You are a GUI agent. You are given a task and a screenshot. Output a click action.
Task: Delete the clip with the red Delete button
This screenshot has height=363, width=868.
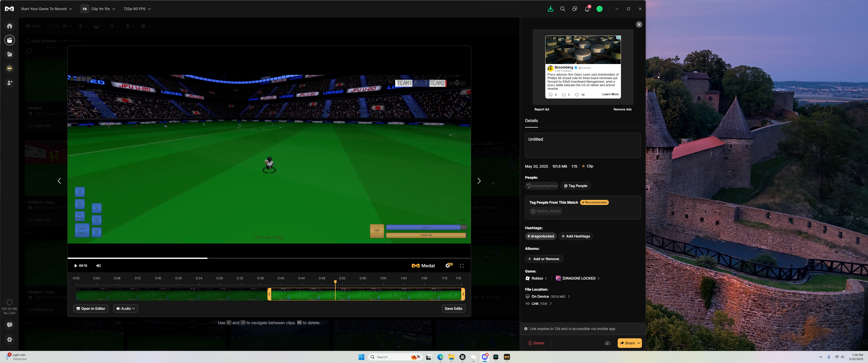(x=536, y=343)
